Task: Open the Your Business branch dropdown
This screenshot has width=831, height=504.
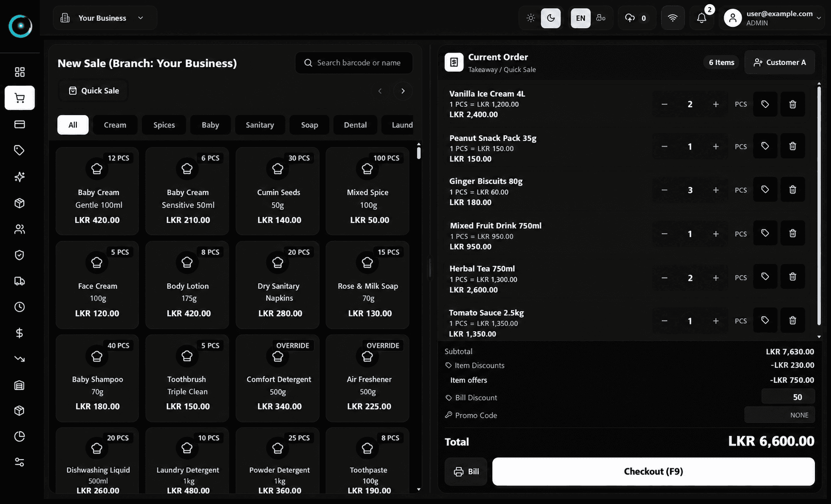Action: pos(105,18)
